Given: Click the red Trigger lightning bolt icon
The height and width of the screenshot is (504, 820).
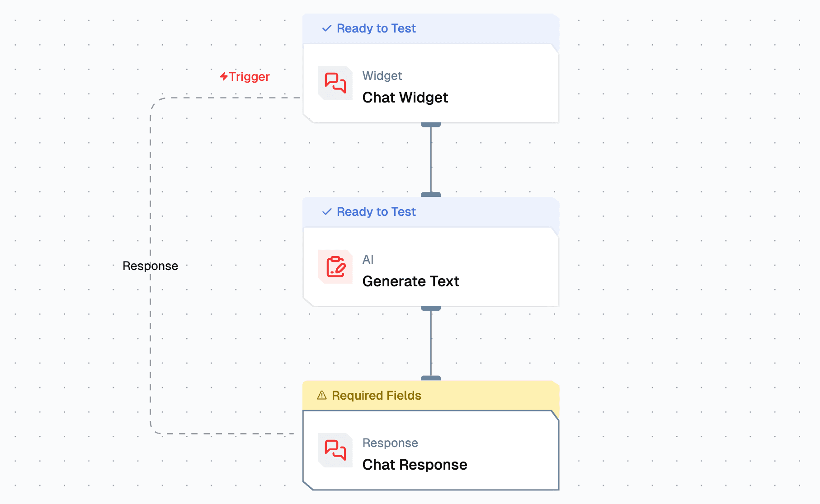Looking at the screenshot, I should (x=224, y=77).
